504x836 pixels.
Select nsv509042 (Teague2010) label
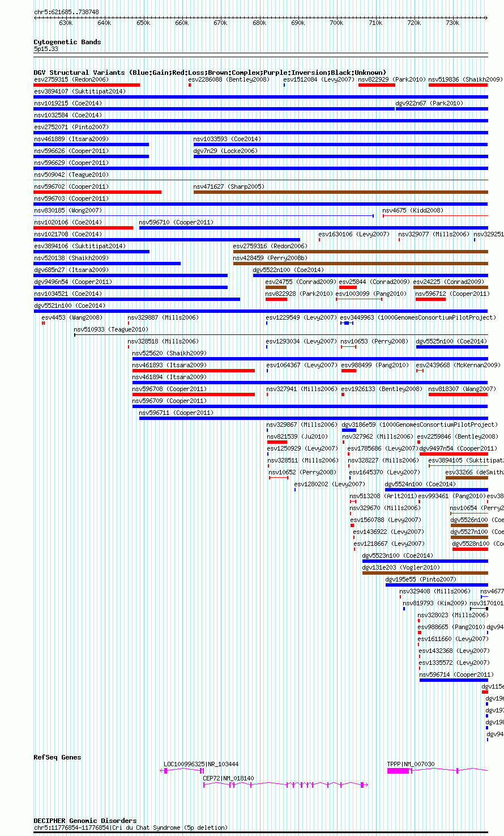pyautogui.click(x=71, y=175)
